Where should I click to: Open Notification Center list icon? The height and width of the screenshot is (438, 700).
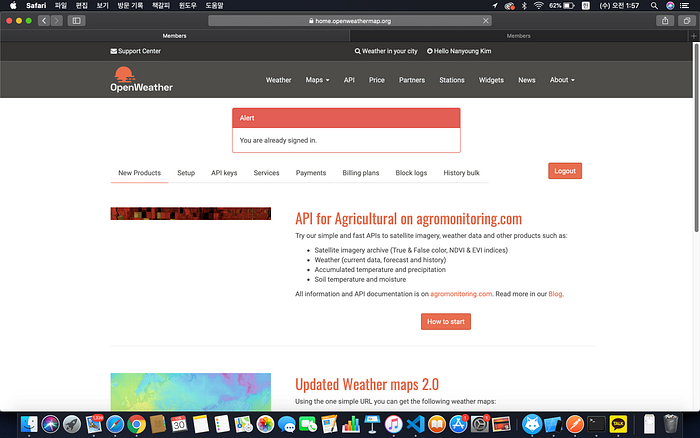(x=684, y=5)
